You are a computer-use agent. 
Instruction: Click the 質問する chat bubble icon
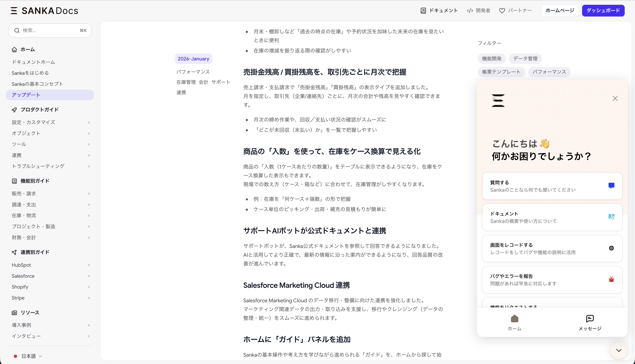[x=611, y=185]
